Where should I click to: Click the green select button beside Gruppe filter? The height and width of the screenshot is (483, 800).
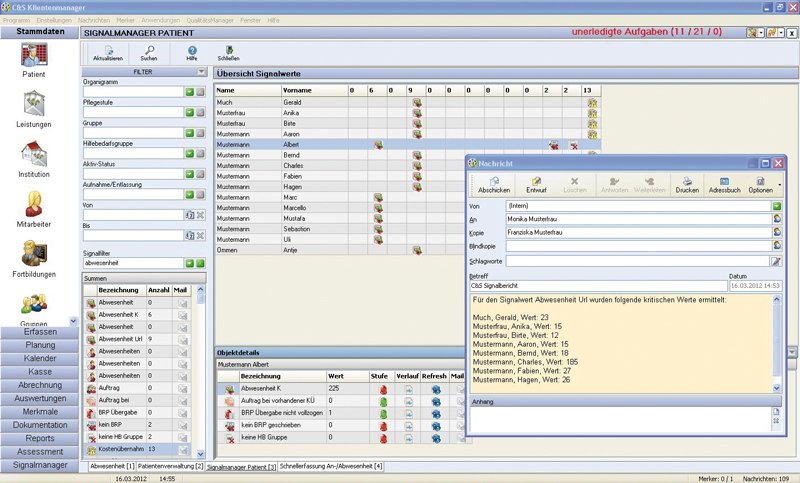tap(190, 133)
